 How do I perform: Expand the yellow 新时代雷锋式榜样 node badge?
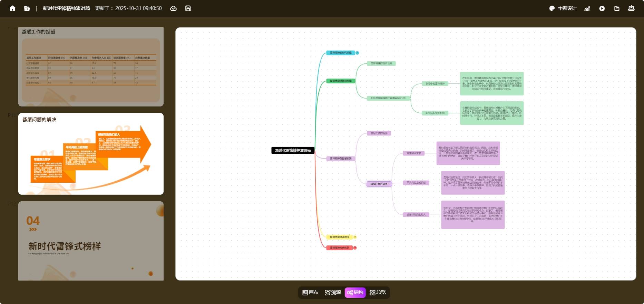pos(355,237)
